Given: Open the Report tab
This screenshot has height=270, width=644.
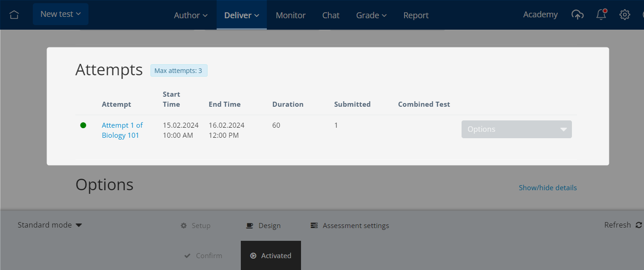Looking at the screenshot, I should click(x=416, y=15).
